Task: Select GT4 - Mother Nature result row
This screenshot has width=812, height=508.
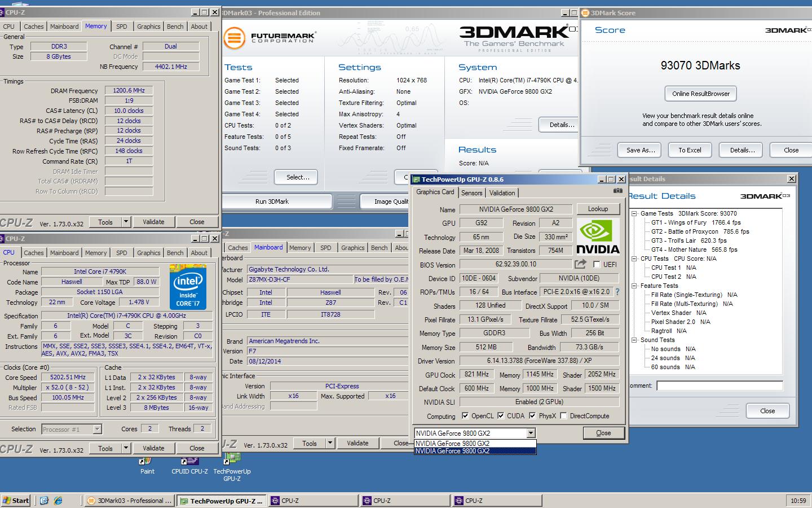Action: coord(694,249)
